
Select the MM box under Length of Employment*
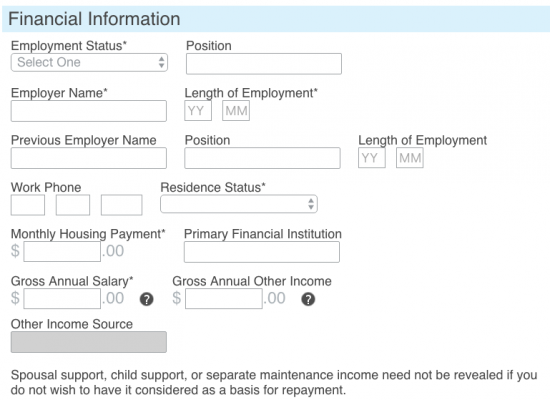click(236, 111)
